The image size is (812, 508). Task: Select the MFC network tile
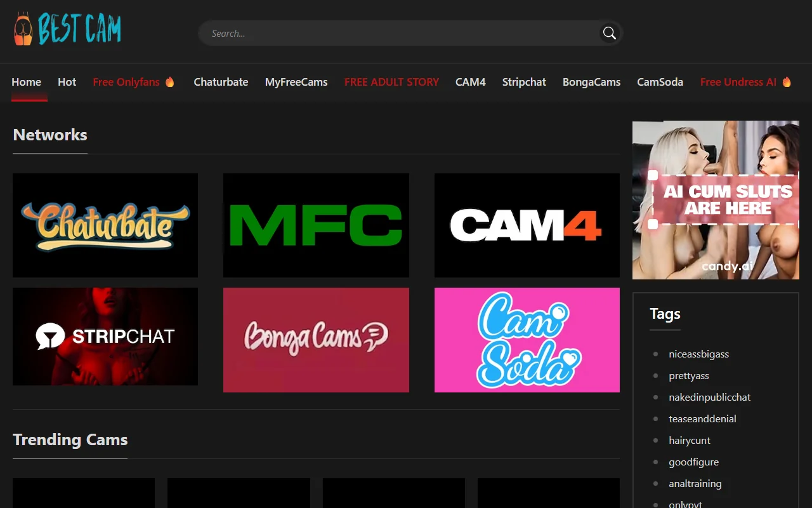tap(316, 225)
